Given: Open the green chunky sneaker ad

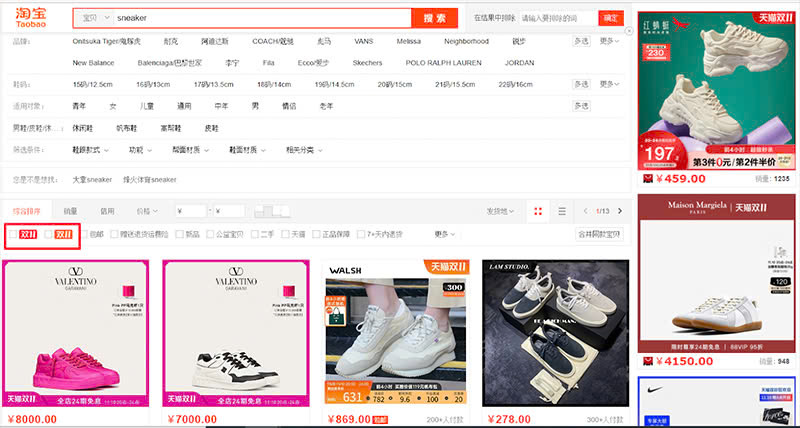Looking at the screenshot, I should tap(716, 91).
